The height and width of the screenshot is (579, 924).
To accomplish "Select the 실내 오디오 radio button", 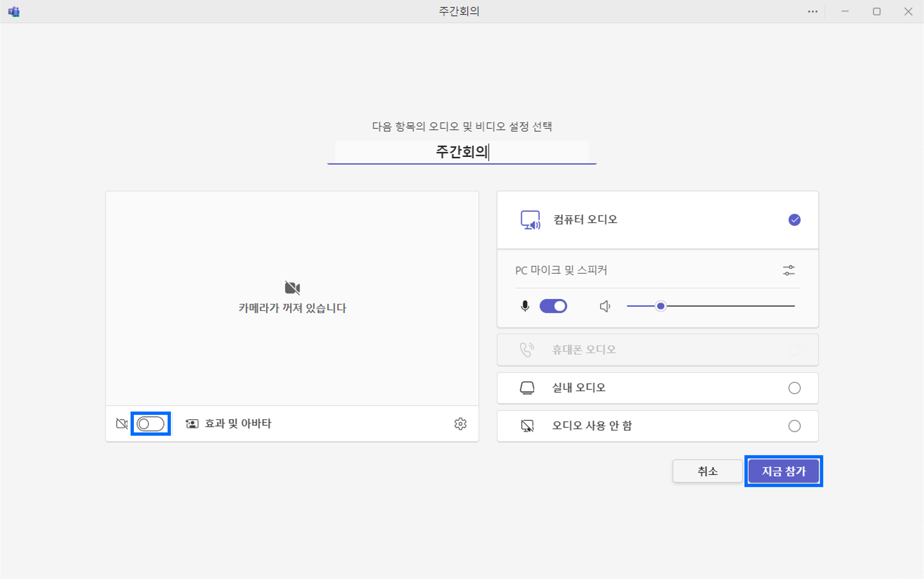I will pos(795,388).
